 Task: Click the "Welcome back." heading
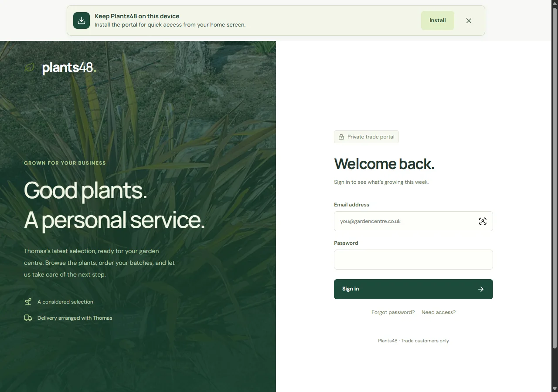(384, 164)
